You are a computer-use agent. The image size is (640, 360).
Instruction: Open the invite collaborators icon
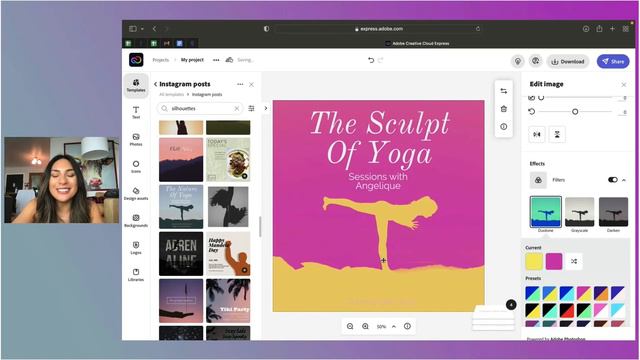(x=535, y=61)
